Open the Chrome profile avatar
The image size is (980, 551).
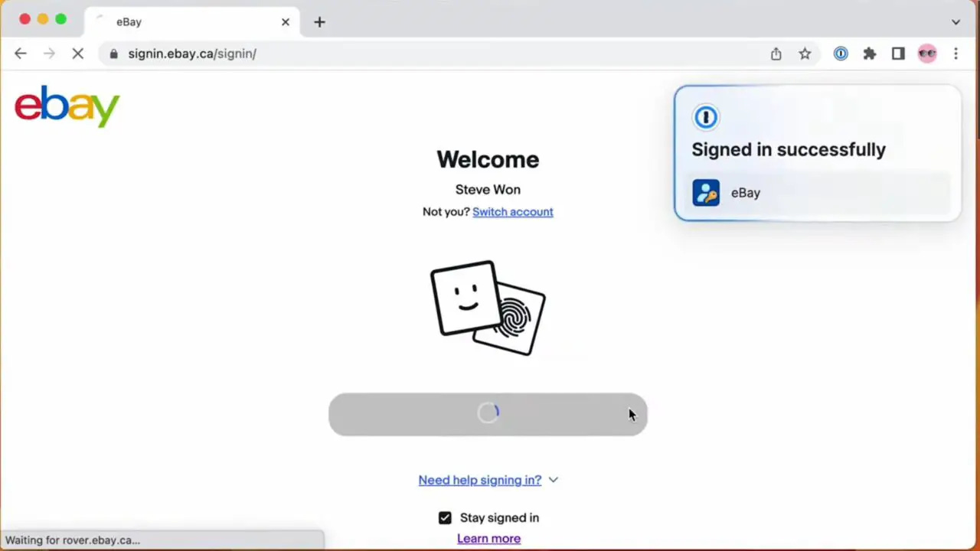click(927, 54)
